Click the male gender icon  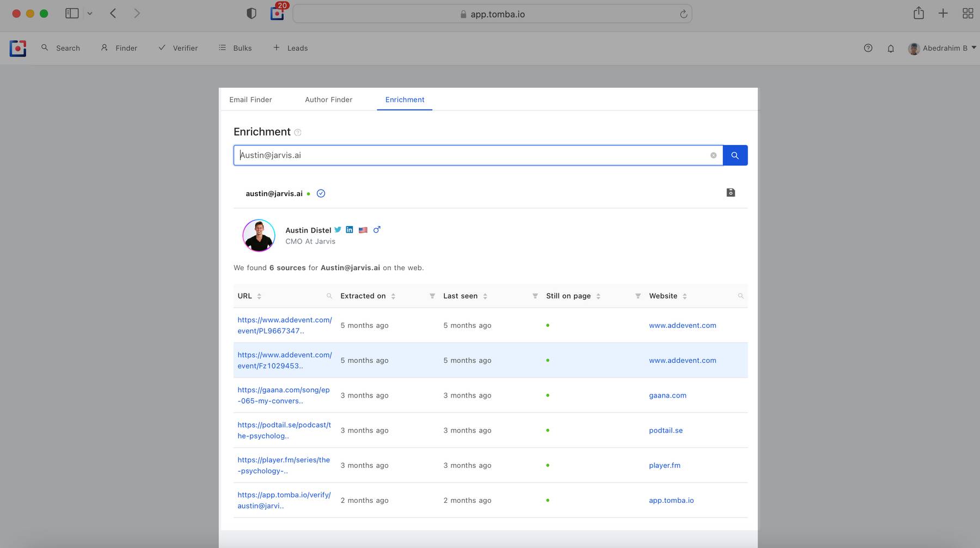click(x=377, y=230)
